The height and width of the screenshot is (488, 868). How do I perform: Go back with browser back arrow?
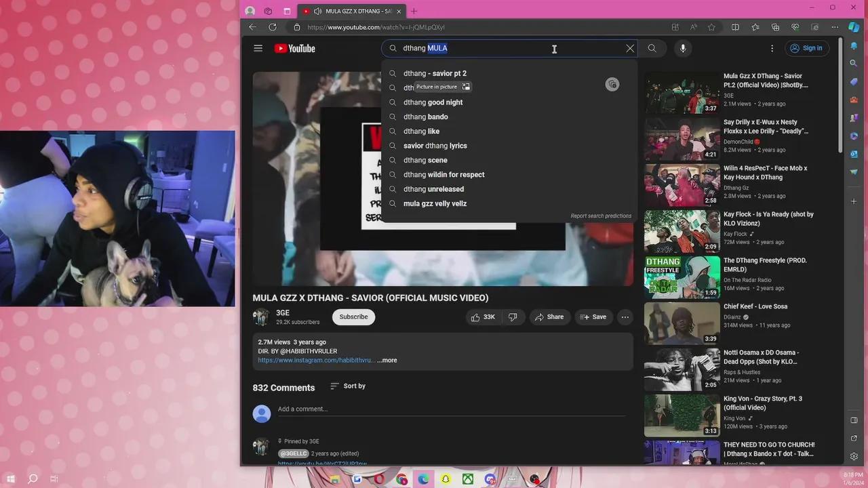click(252, 27)
